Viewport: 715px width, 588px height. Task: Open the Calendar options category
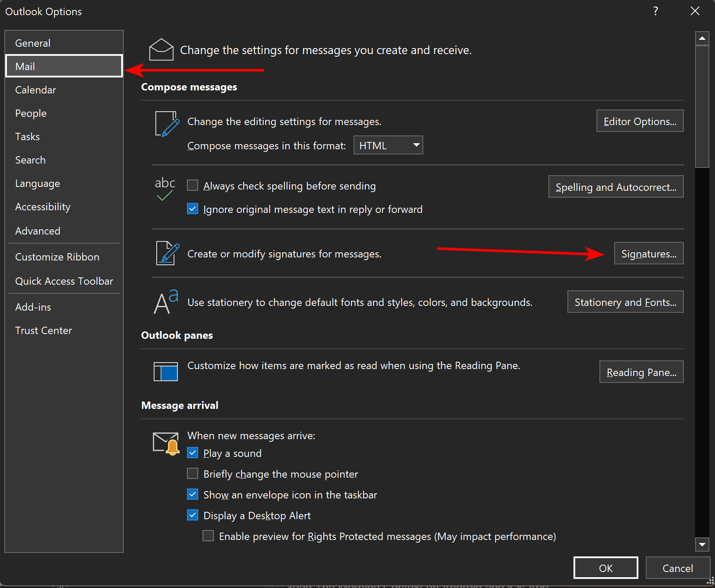(64, 90)
